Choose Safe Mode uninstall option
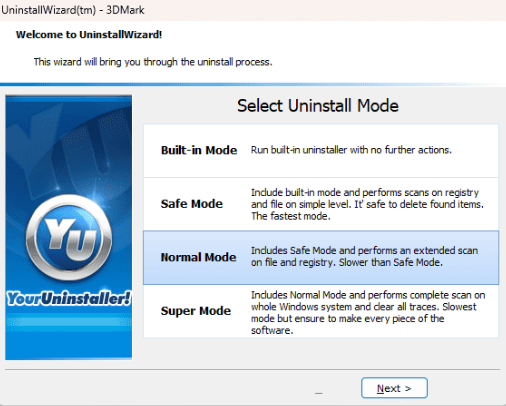Screen dimensions: 506x406 coord(321,204)
